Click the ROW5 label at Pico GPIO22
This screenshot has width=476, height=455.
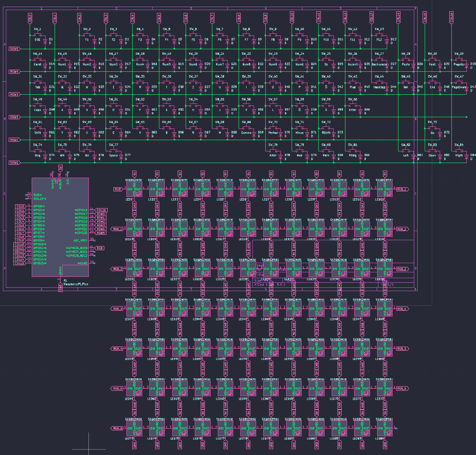coord(101,233)
